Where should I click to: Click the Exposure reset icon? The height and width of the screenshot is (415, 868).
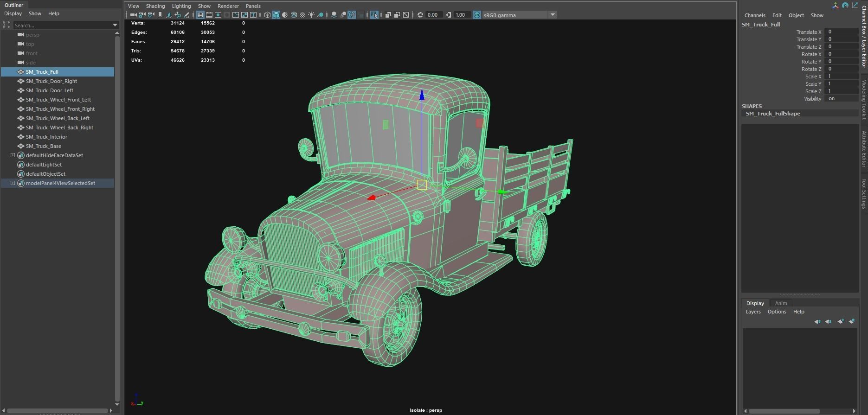420,15
